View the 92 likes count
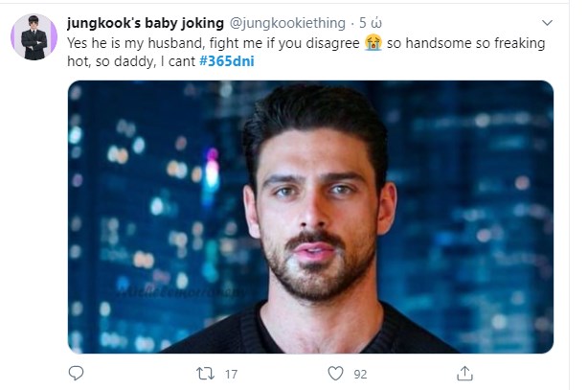The width and height of the screenshot is (588, 390). [360, 374]
